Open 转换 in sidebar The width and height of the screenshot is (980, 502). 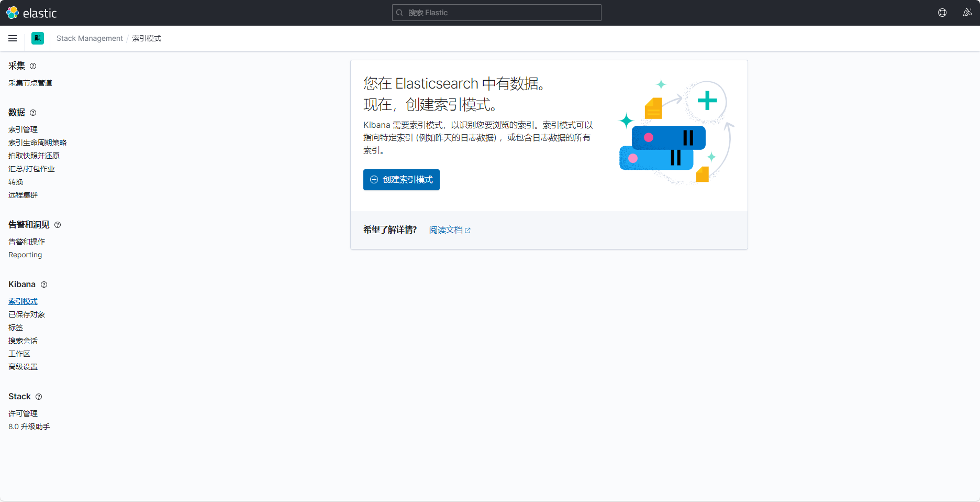(x=16, y=182)
